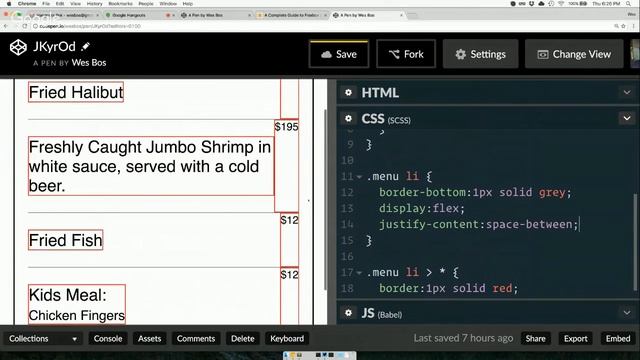Expand the JS panel chevron
Screen dimensions: 640x360
click(627, 313)
